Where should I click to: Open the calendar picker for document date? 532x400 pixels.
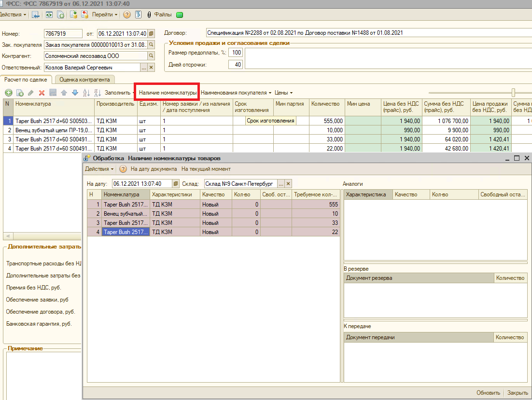151,34
